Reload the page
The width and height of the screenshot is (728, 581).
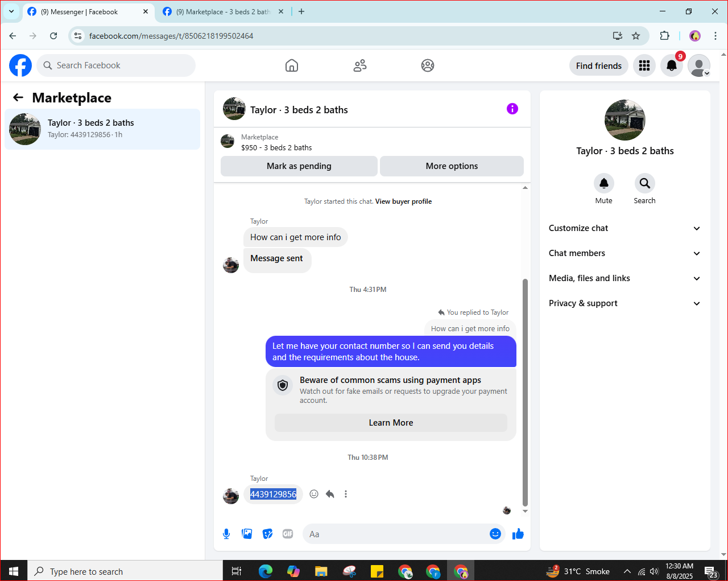tap(53, 36)
